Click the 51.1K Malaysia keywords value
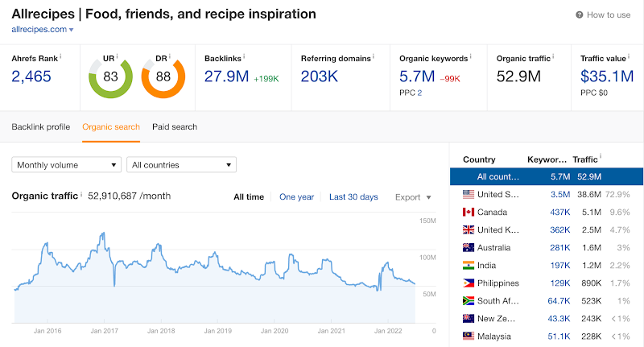Viewport: 644px width, 347px height. (x=559, y=336)
